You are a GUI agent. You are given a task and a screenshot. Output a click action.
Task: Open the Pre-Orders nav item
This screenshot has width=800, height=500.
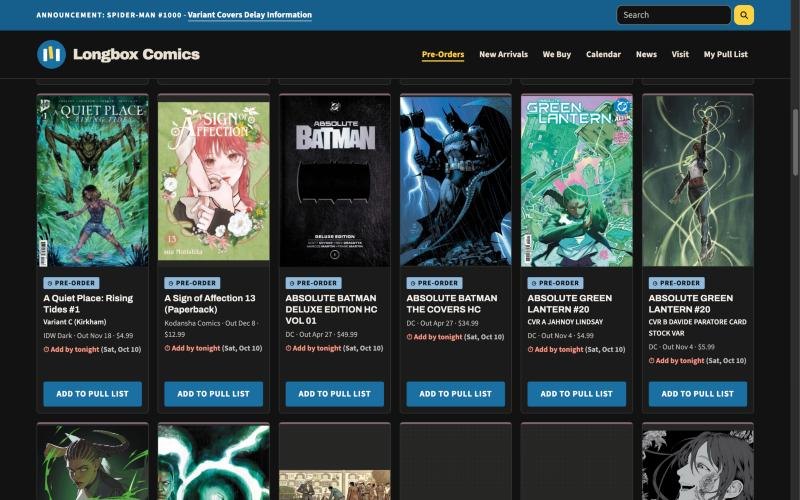click(x=443, y=54)
